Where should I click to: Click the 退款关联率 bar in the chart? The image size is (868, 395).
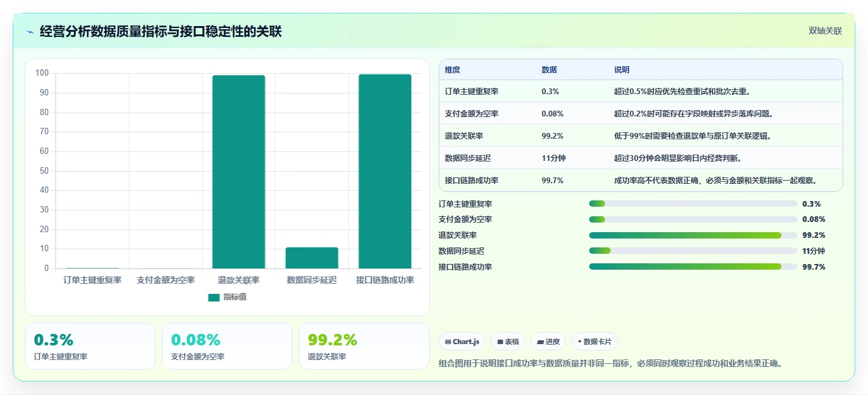pos(239,172)
